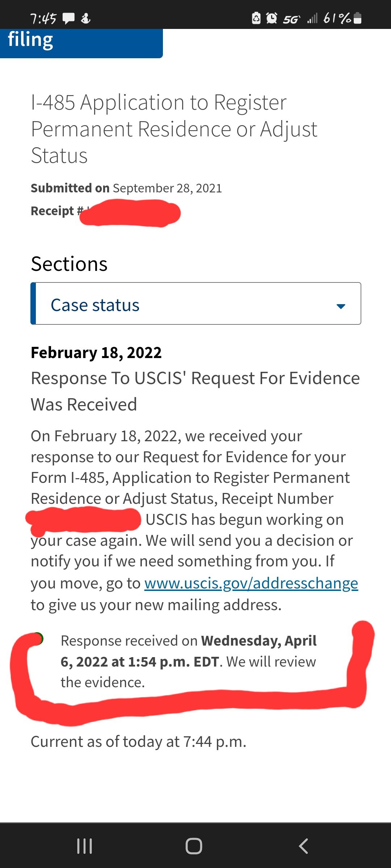Expand the Case status dropdown arrow
The image size is (391, 868).
click(x=341, y=306)
